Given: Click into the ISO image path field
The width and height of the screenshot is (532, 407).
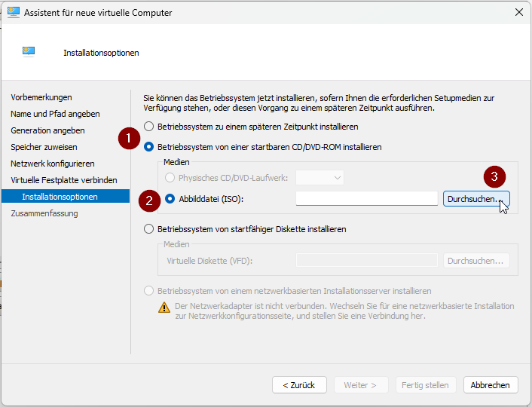Looking at the screenshot, I should tap(366, 199).
